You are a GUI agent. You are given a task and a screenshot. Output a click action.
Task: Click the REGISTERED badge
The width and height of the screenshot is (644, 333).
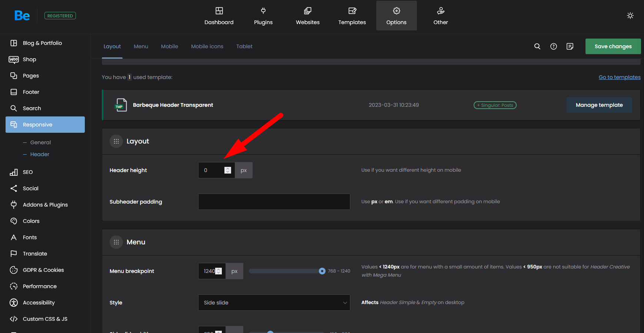pyautogui.click(x=60, y=16)
